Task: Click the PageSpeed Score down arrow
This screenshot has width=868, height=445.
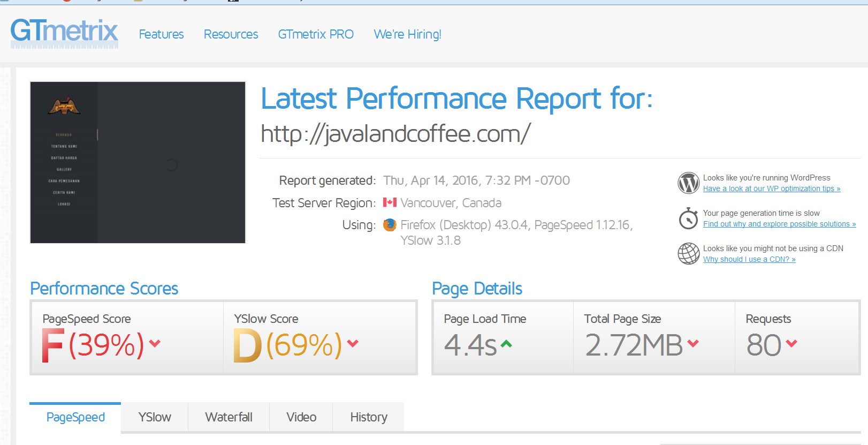Action: 155,343
